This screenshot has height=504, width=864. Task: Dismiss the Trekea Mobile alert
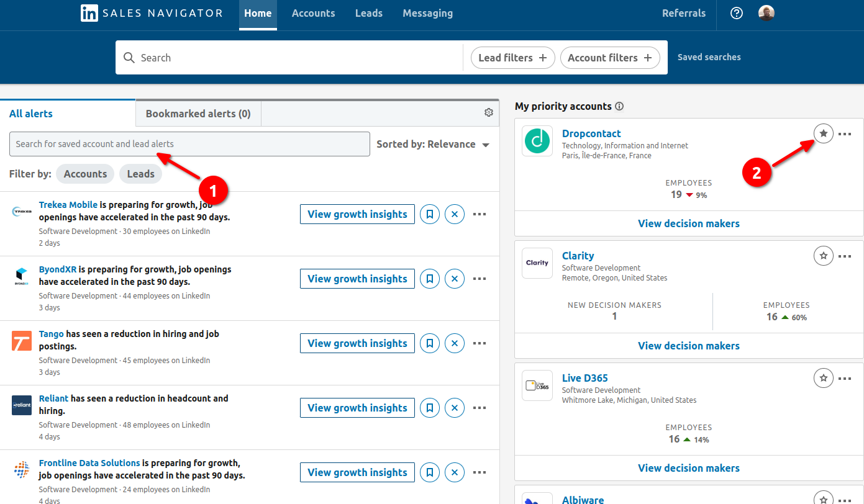[x=455, y=214]
